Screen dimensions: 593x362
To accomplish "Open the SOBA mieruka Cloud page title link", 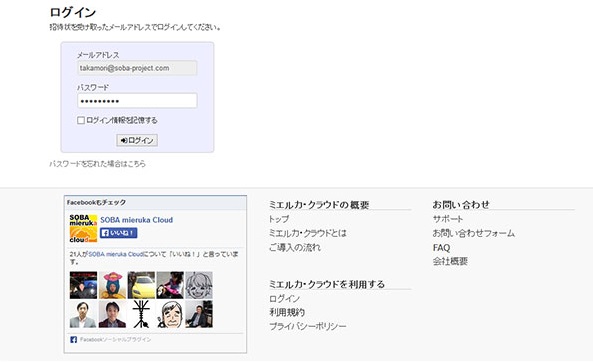I will click(137, 220).
